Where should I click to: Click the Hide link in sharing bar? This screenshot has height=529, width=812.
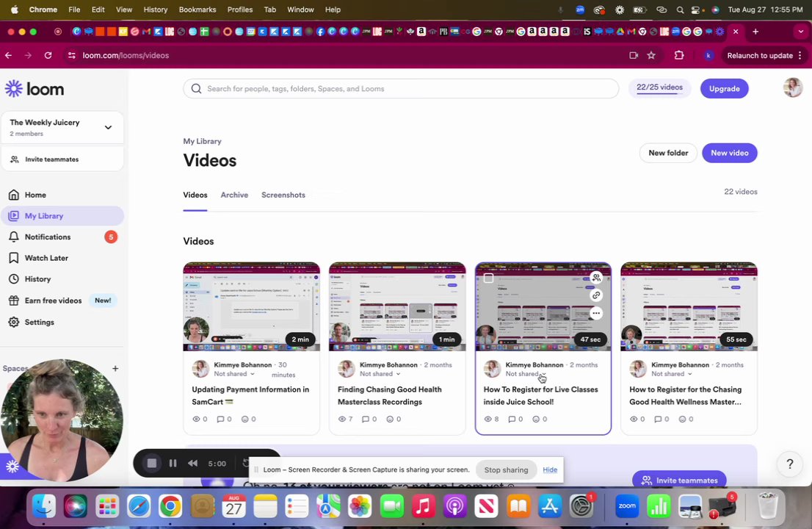[x=550, y=469]
